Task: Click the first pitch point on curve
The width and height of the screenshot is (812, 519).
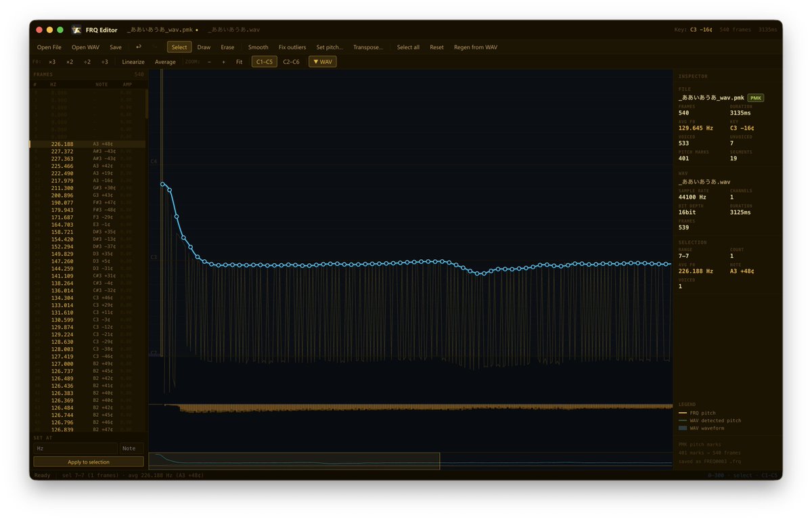Action: 162,184
